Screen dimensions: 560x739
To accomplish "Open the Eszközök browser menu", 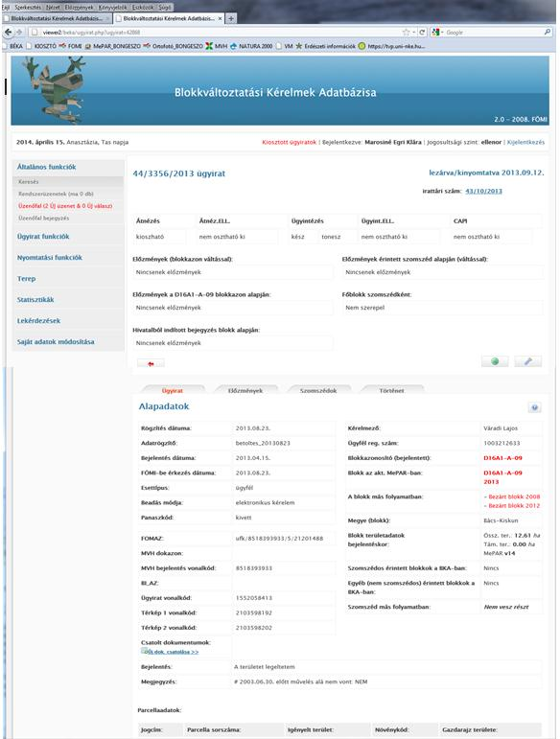I will pos(142,7).
